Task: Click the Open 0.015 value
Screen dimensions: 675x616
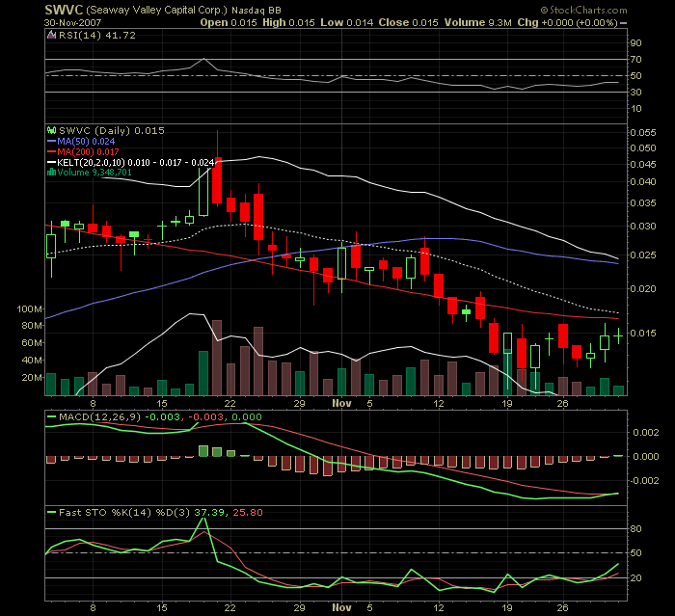Action: pyautogui.click(x=229, y=23)
